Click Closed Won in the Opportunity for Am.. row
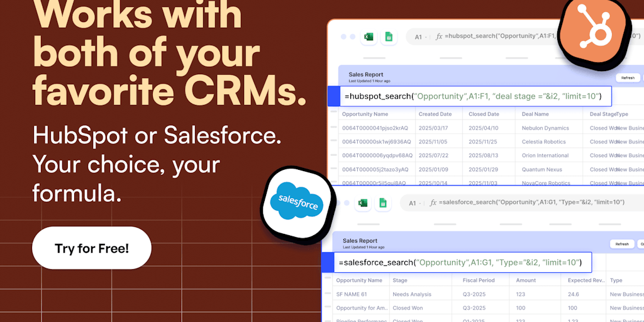Image resolution: width=644 pixels, height=322 pixels. point(408,308)
